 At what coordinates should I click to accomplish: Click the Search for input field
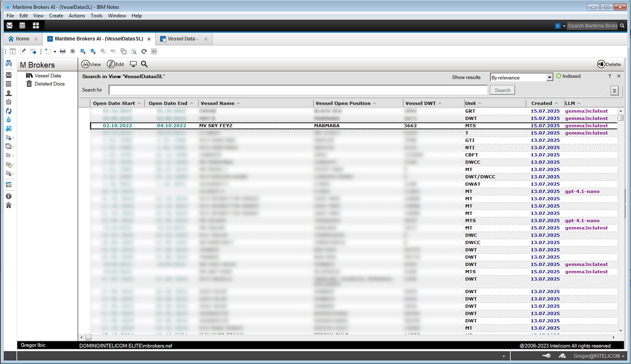298,90
